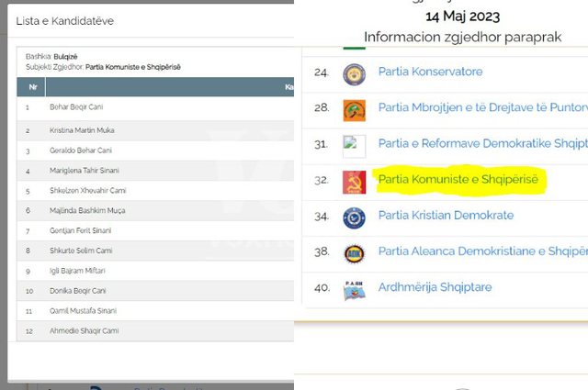This screenshot has width=588, height=390.
Task: Click the P.A.SH flag logo icon
Action: coord(354,290)
